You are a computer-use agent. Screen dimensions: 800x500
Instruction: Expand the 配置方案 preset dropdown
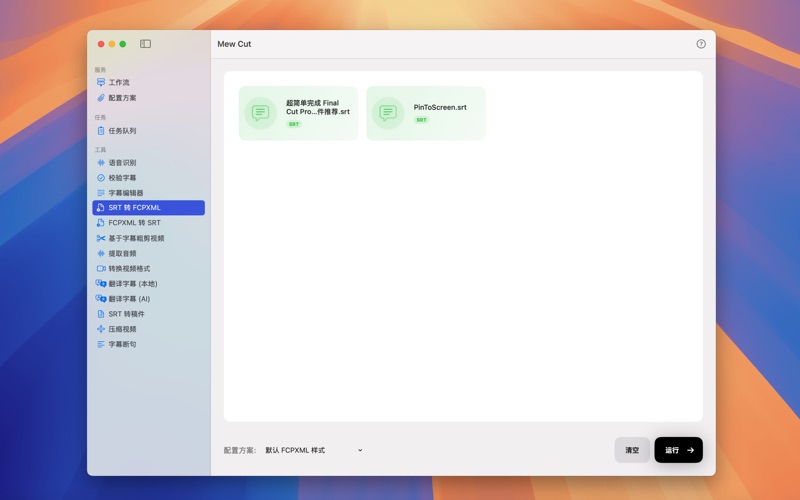pyautogui.click(x=314, y=450)
